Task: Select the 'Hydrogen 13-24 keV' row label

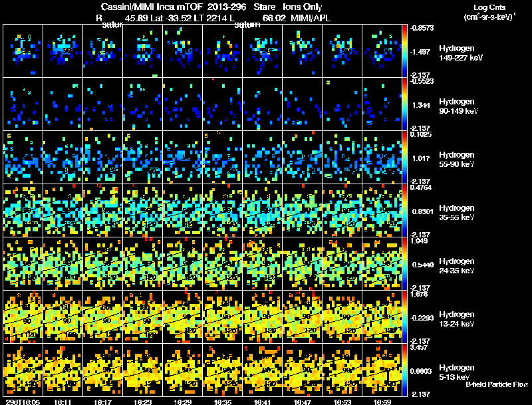Action: tap(457, 319)
